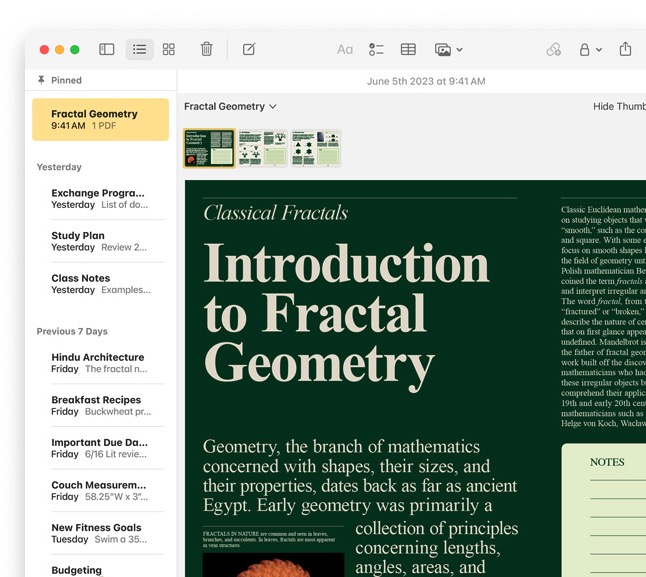Image resolution: width=646 pixels, height=577 pixels.
Task: Open the Aa text format options
Action: [345, 50]
